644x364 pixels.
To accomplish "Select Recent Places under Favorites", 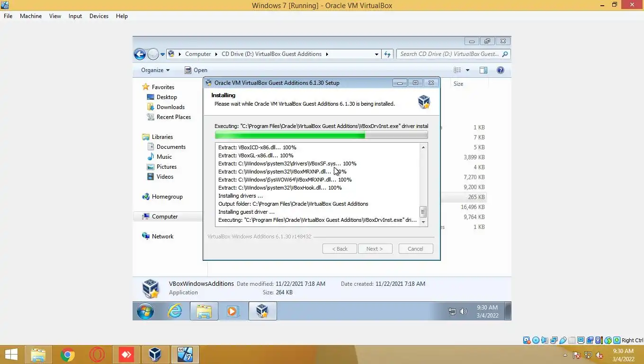I will [174, 117].
